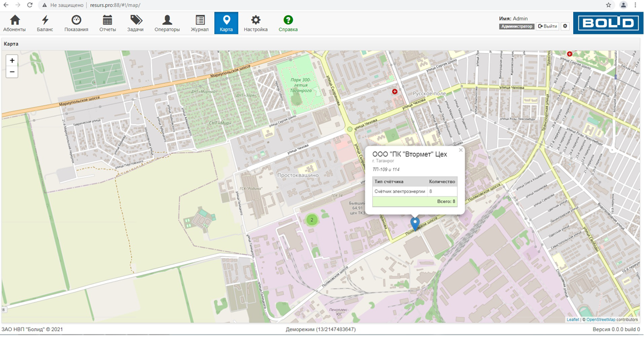Open the Справка help section
The width and height of the screenshot is (644, 337).
pos(288,23)
